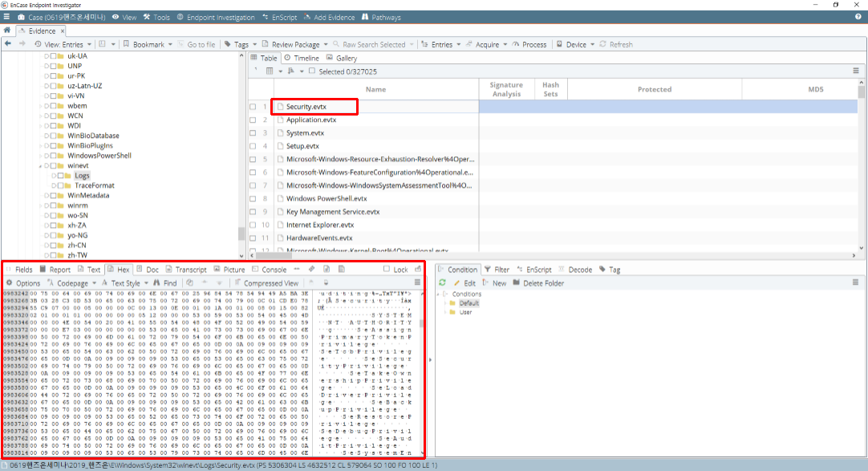Image resolution: width=868 pixels, height=471 pixels.
Task: Open the Codepage dropdown
Action: [71, 282]
